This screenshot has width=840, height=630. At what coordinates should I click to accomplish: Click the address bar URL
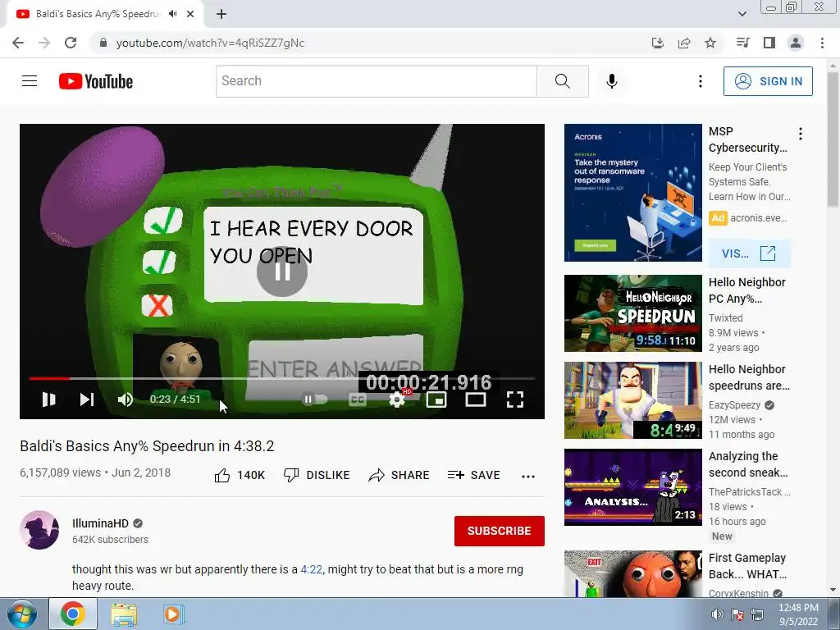(210, 43)
